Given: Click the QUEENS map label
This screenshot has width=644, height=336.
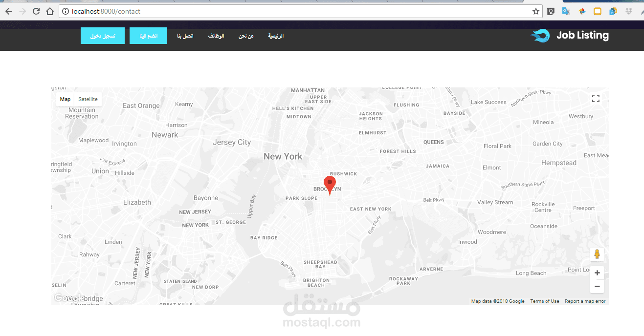Looking at the screenshot, I should [x=434, y=142].
